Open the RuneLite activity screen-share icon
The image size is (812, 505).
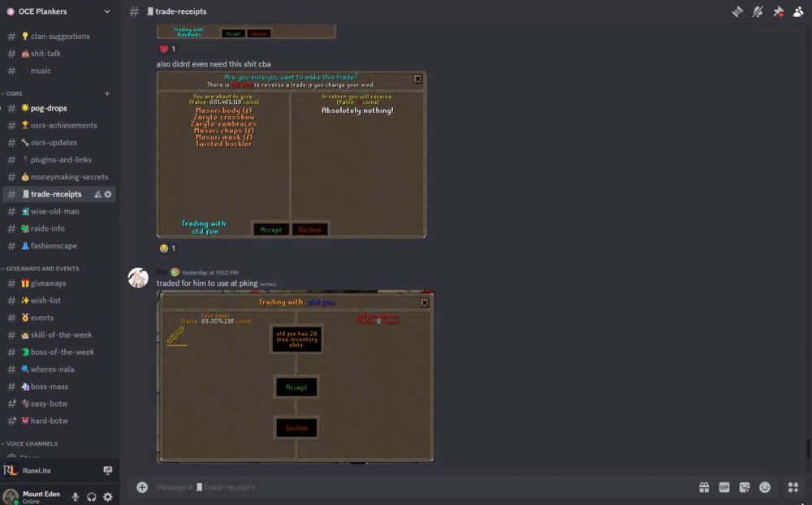[108, 470]
